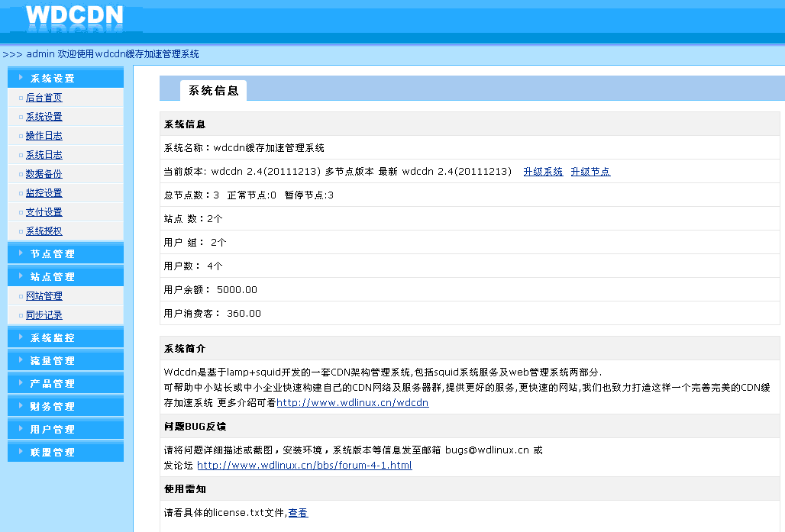Open the 产品管理 menu section
The height and width of the screenshot is (532, 785).
53,383
